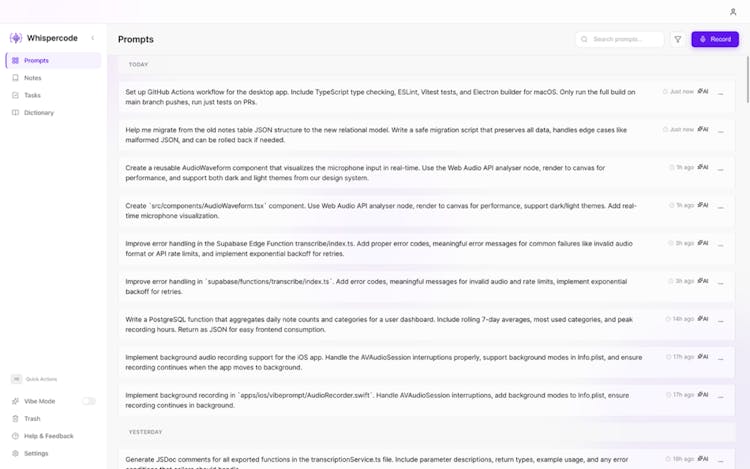
Task: Click AI tag on GitHub Actions prompt
Action: (x=703, y=91)
